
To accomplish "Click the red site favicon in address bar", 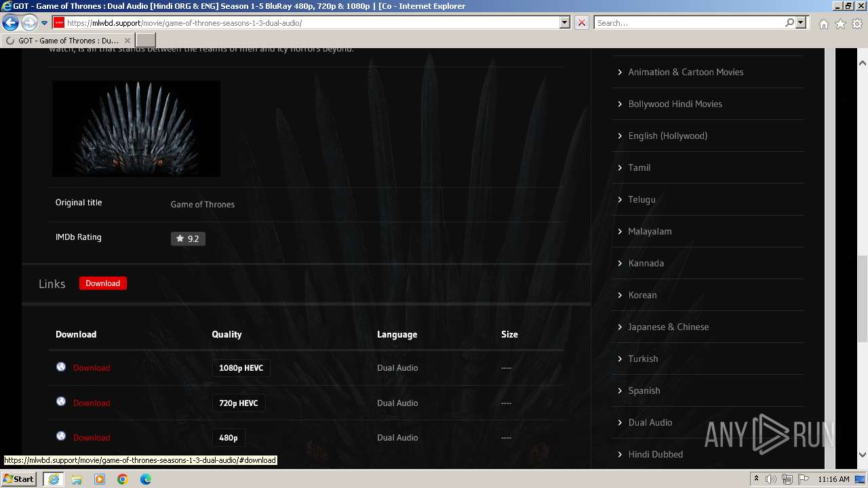I will click(59, 23).
